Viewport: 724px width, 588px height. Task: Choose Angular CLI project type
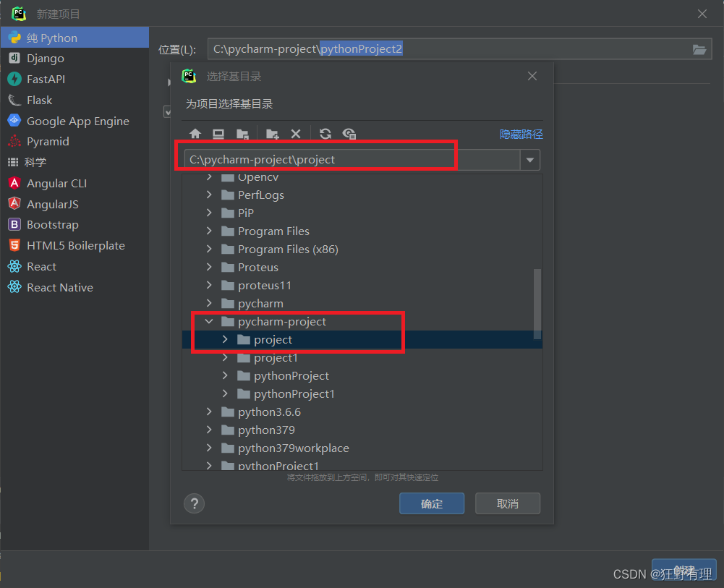click(74, 183)
